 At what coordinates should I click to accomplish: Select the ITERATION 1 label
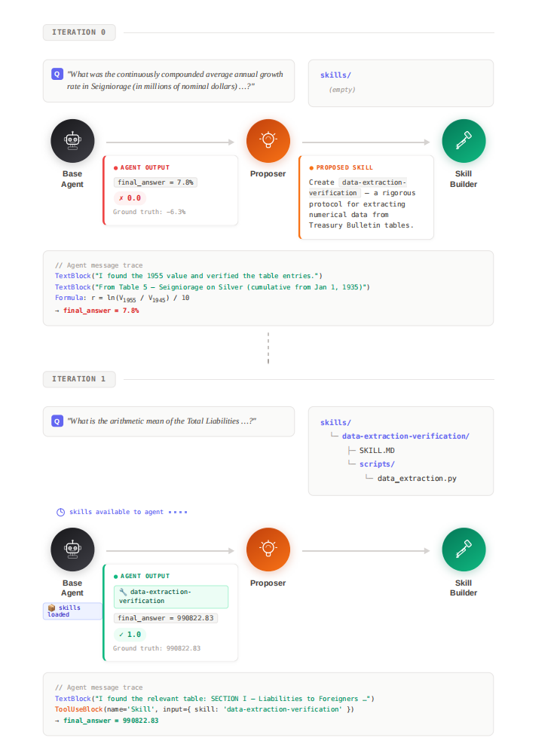pos(79,378)
